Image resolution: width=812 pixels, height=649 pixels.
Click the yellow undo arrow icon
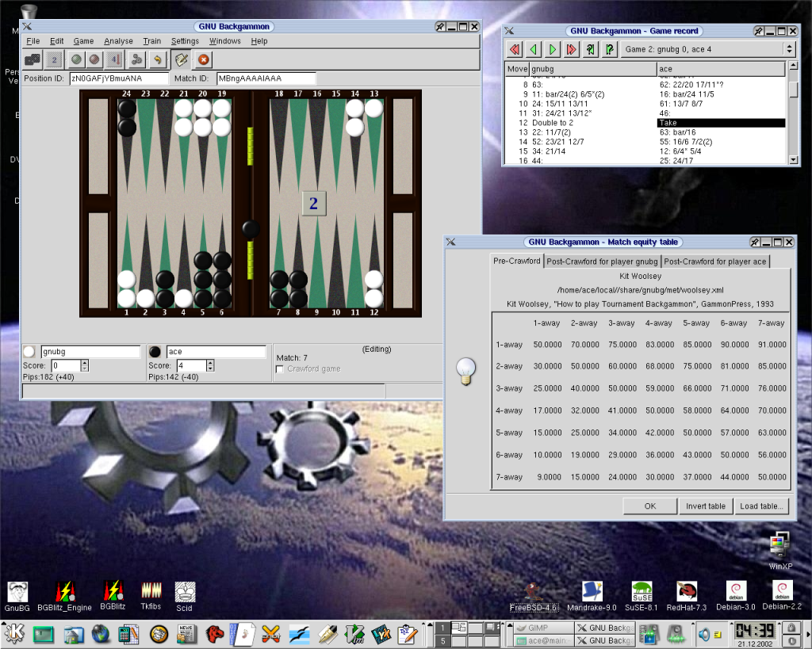coord(158,60)
